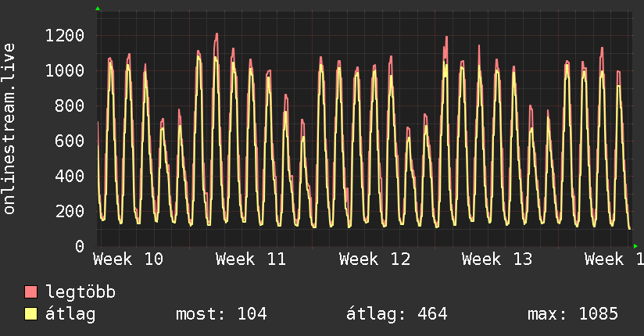644x336 pixels.
Task: Click the 200 y-axis tick label
Action: pyautogui.click(x=70, y=211)
